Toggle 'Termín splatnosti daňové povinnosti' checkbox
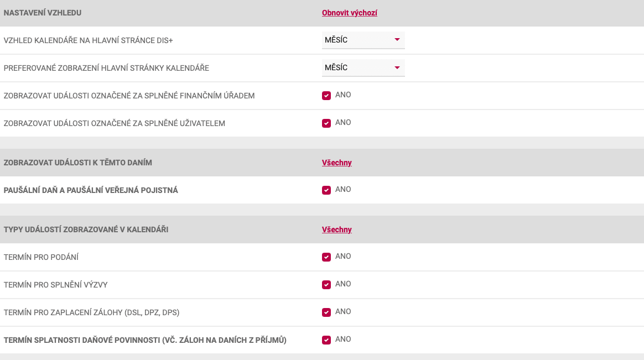The height and width of the screenshot is (360, 644). pos(326,340)
